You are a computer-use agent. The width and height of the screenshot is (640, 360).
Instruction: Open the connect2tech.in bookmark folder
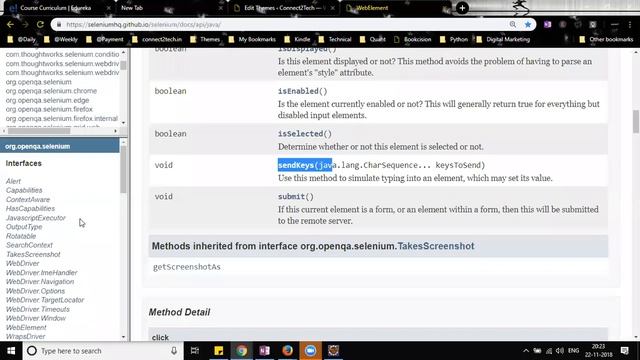(x=157, y=40)
